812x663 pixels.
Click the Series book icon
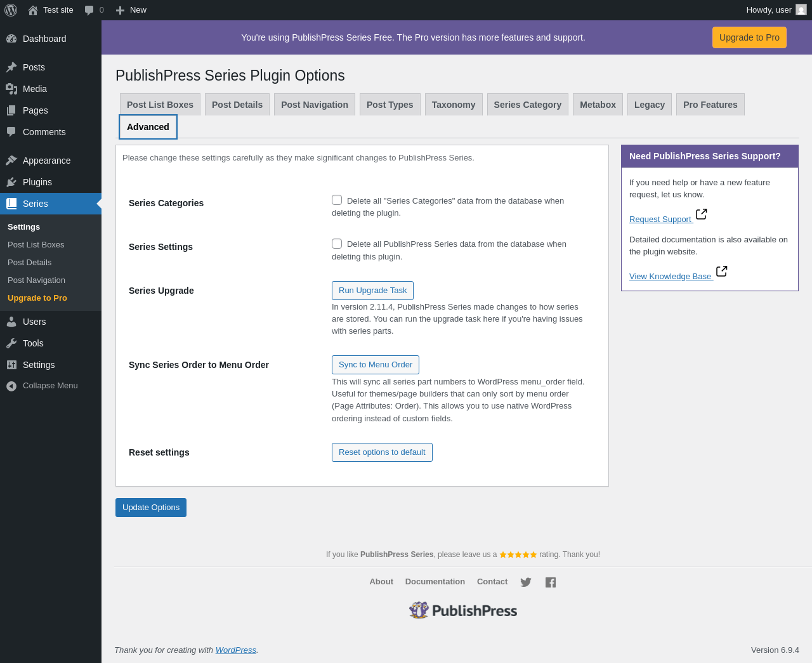[x=11, y=204]
